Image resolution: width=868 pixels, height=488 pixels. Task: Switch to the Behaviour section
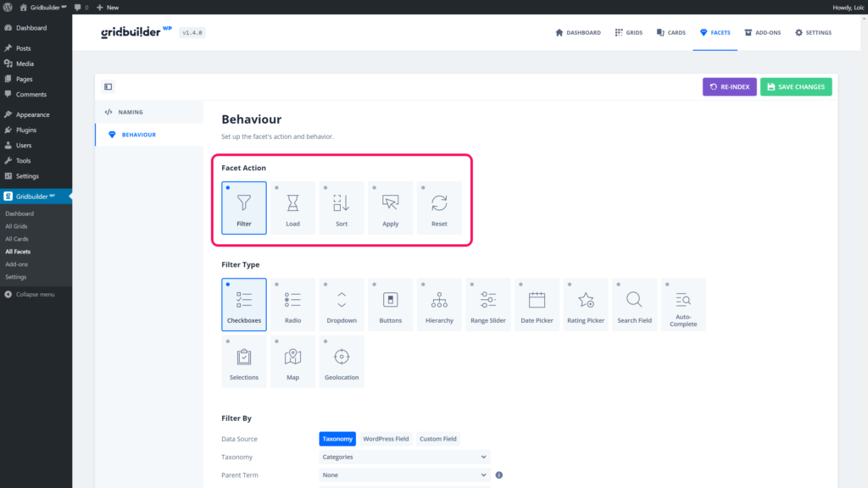(x=149, y=135)
